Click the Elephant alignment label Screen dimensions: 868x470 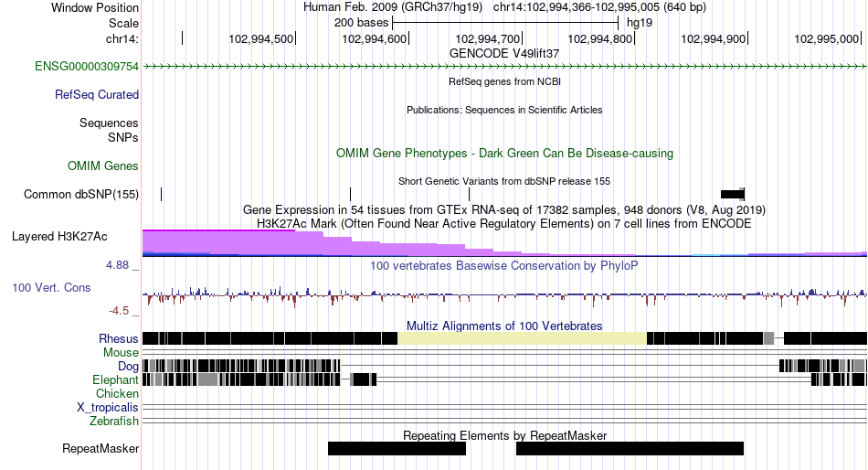(115, 380)
